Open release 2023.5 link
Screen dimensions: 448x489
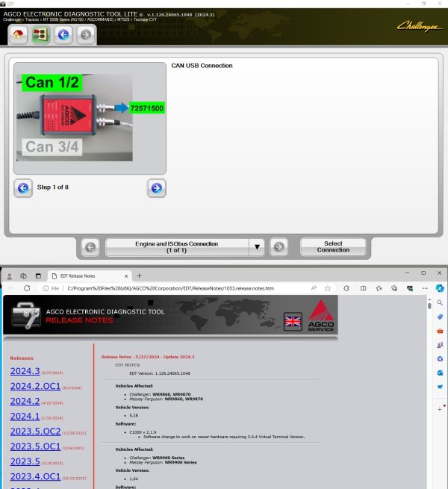[25, 461]
